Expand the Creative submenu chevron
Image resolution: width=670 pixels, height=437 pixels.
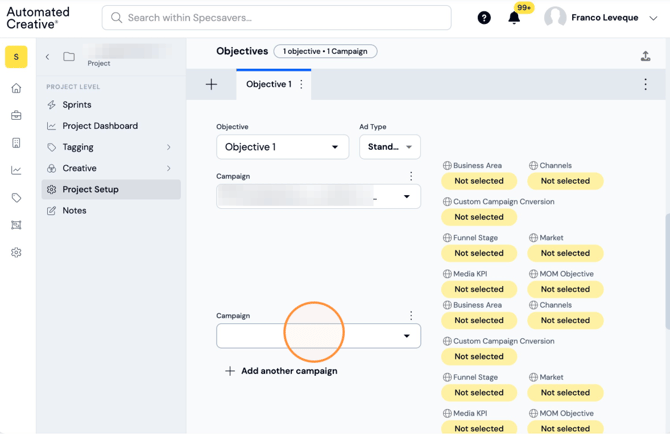point(169,168)
